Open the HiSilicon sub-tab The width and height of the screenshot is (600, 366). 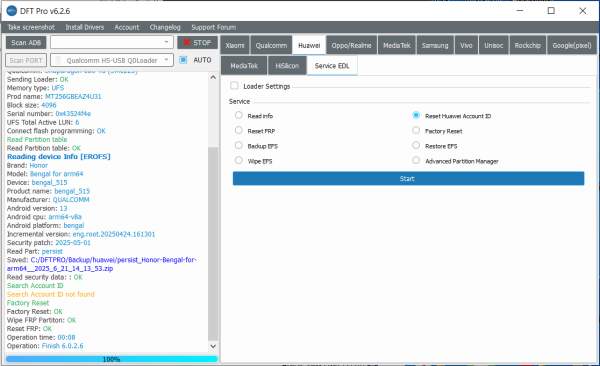point(287,65)
